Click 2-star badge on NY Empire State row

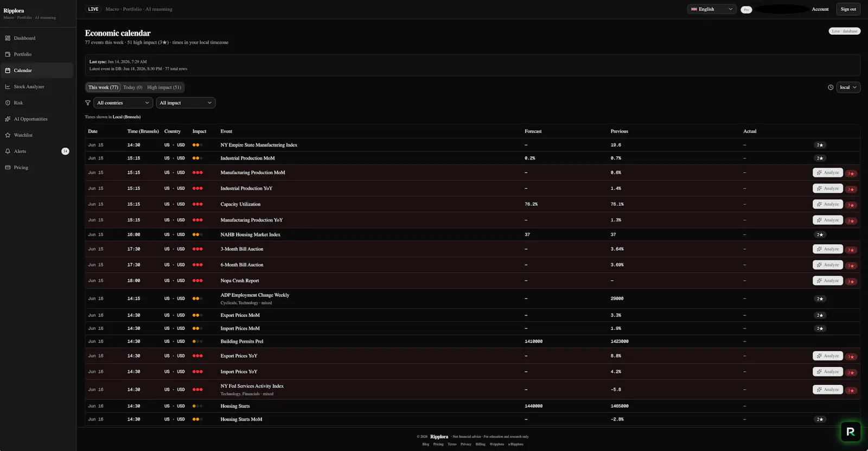pos(820,145)
